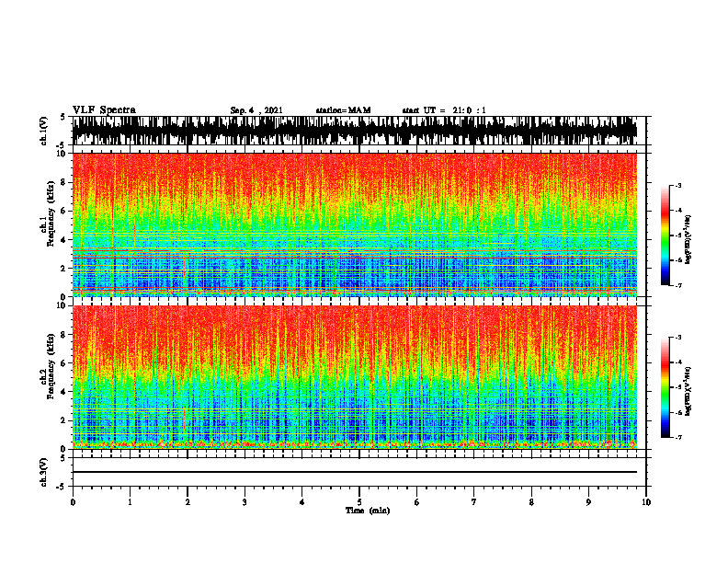
Task: Click the ch.2 colorbar log(PSD) unit label
Action: click(x=688, y=391)
